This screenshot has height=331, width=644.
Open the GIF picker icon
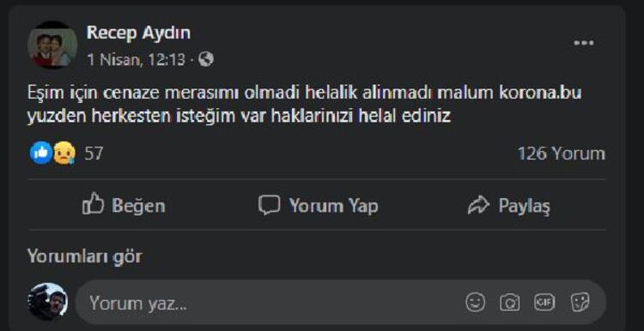(544, 303)
